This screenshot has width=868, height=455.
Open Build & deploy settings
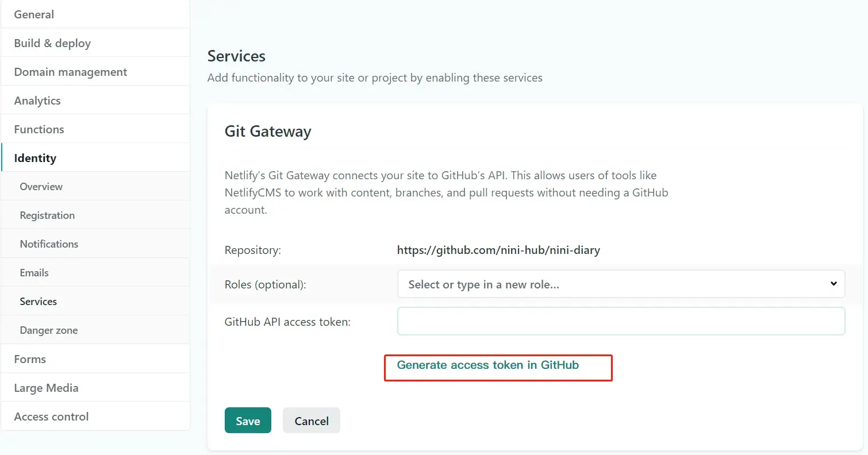click(95, 43)
